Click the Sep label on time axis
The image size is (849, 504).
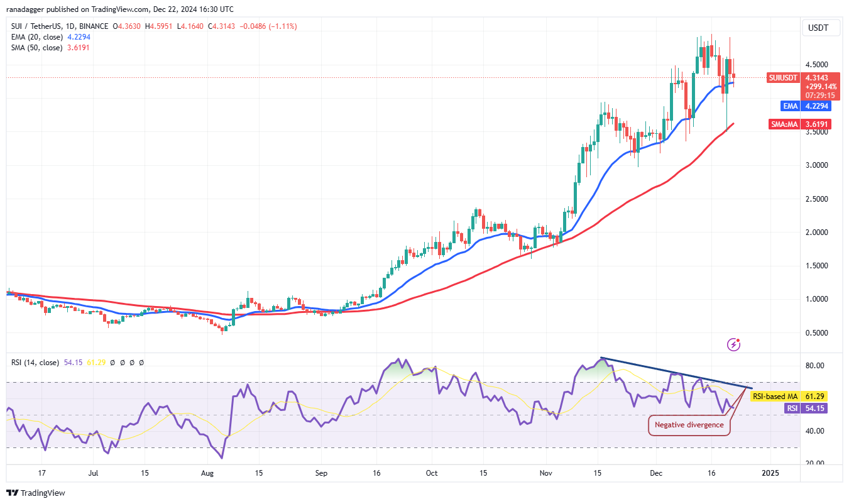point(321,472)
